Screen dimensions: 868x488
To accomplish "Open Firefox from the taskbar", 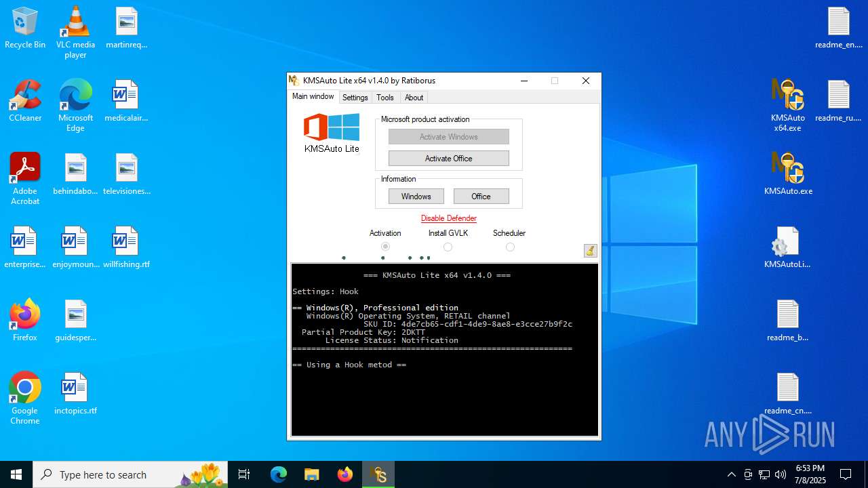I will pos(345,474).
